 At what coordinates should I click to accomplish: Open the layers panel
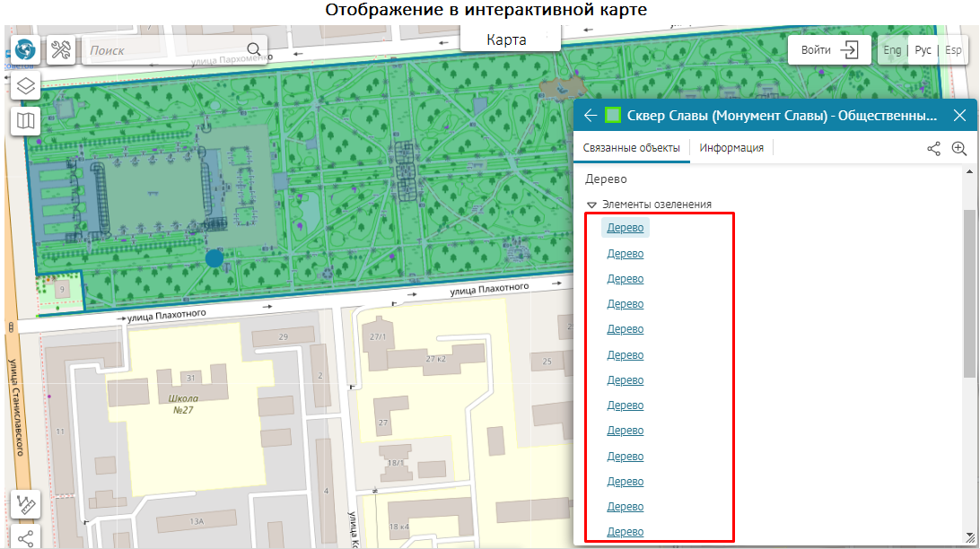(x=26, y=86)
